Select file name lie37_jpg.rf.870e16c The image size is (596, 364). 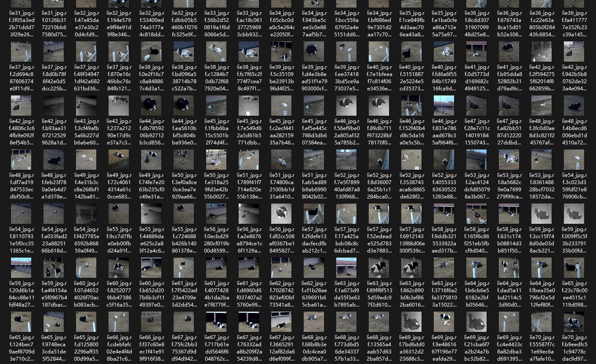pos(119,78)
